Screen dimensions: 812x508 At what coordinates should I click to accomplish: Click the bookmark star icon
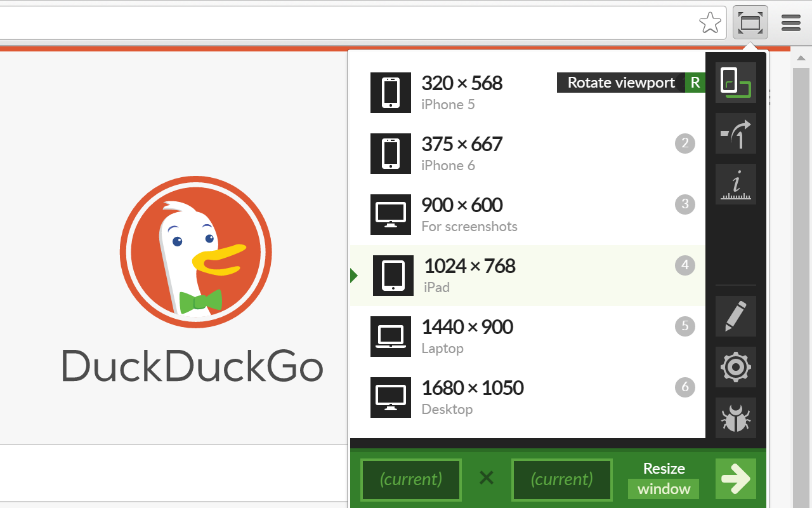(710, 22)
